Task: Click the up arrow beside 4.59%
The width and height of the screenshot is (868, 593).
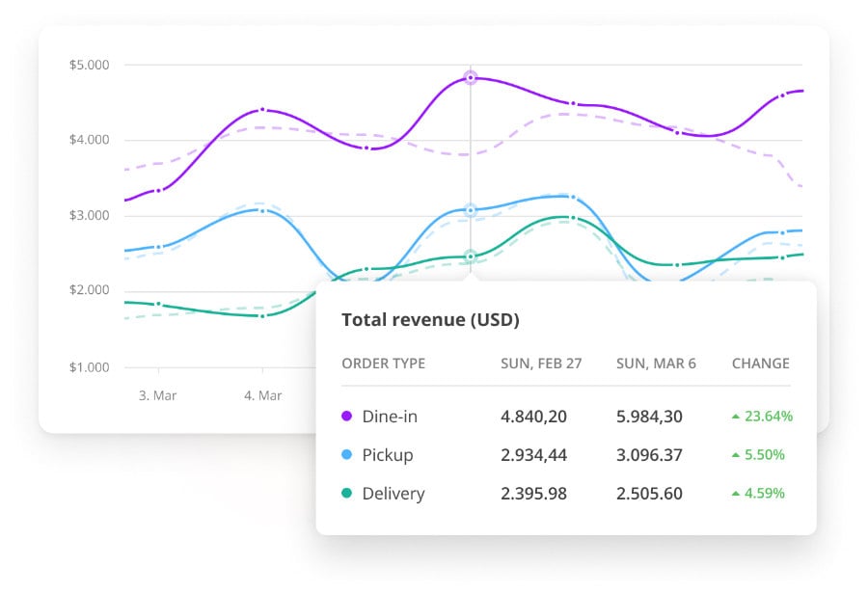Action: click(x=736, y=494)
